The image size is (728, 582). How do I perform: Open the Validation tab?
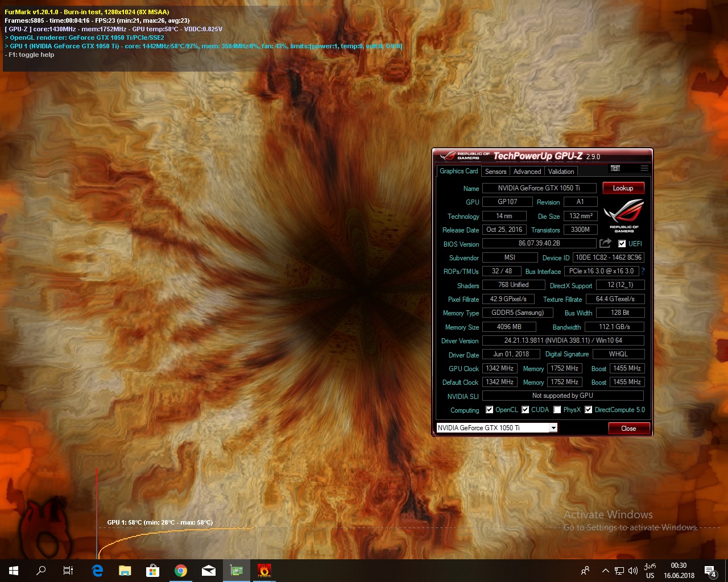click(x=561, y=172)
